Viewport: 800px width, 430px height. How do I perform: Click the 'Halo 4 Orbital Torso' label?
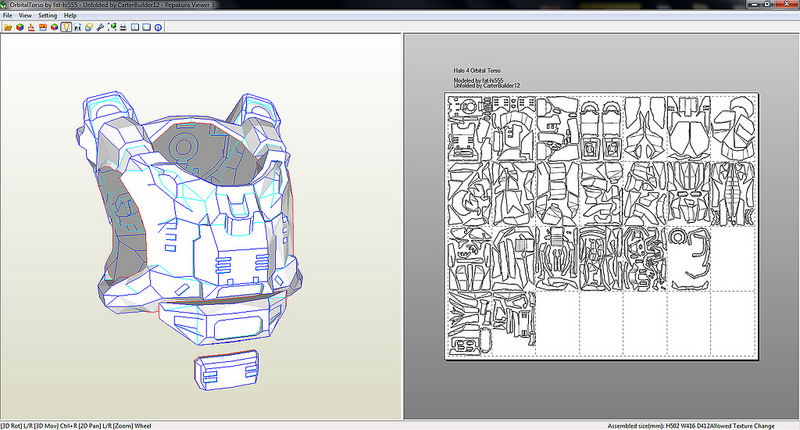(477, 70)
